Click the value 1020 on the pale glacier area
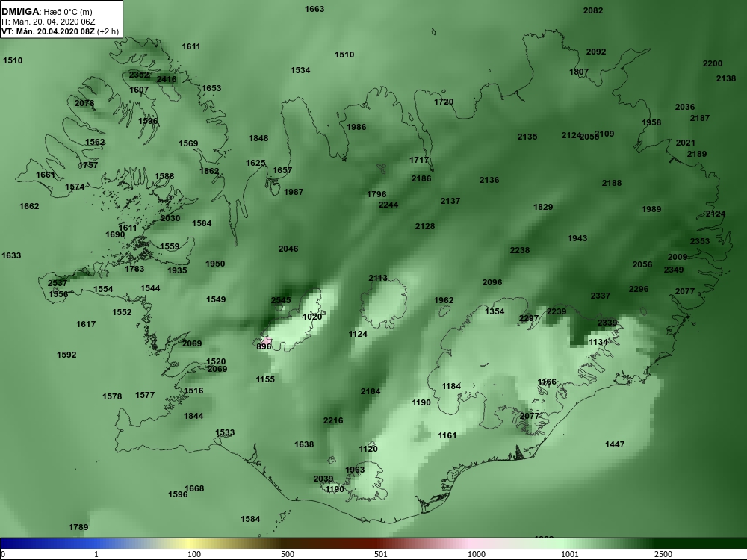 click(x=312, y=317)
